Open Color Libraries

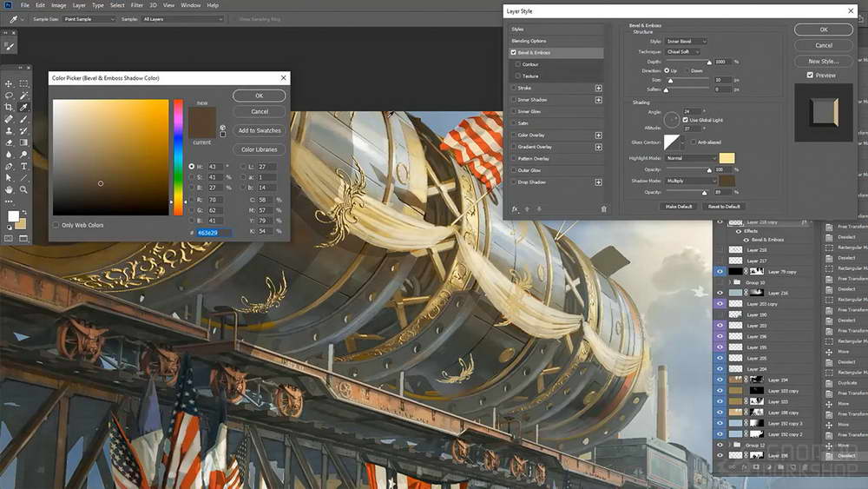259,149
